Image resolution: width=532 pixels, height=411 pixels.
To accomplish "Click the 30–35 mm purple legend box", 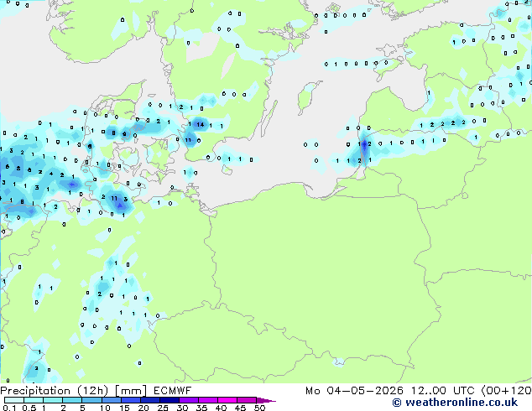I will click(188, 400).
